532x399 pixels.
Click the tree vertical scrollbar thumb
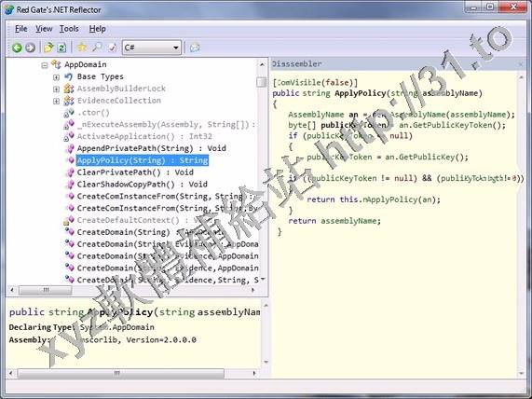tap(261, 82)
